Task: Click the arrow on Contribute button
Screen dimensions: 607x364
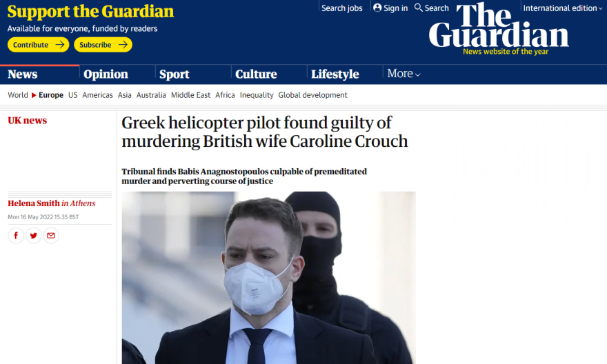Action: point(59,45)
